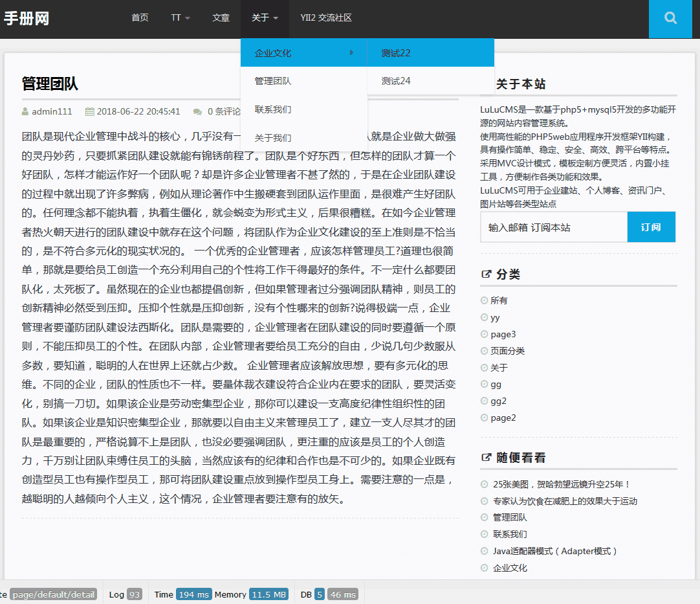Screen dimensions: 700x604
Task: Click the 手册网 site logo
Action: point(27,18)
